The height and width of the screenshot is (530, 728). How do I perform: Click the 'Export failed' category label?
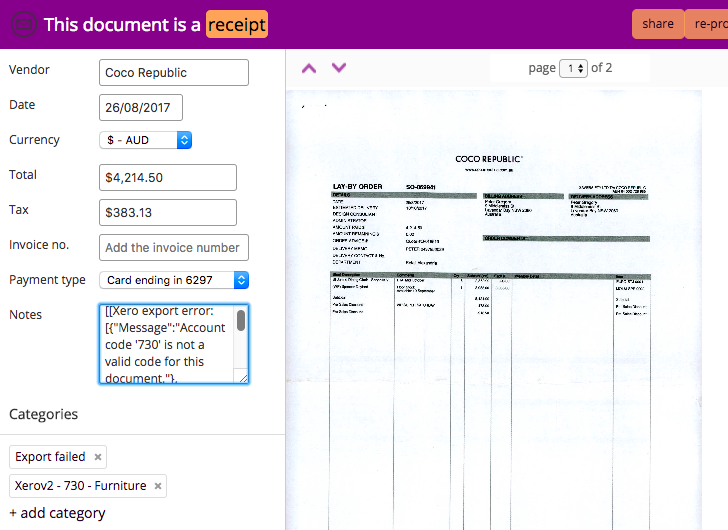point(50,457)
